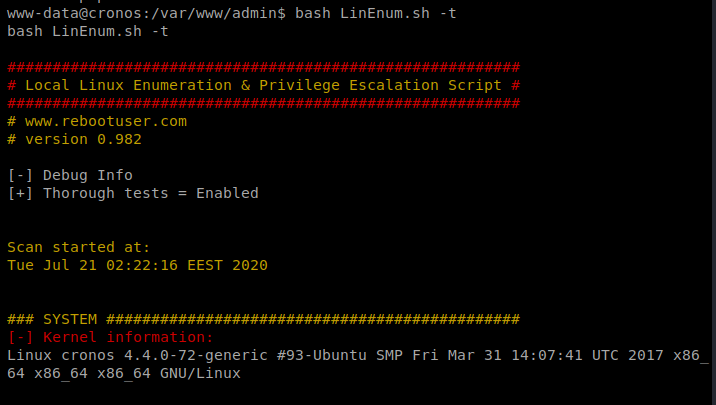Click the '### SYSTEM' section header
This screenshot has height=405, width=716.
click(x=52, y=319)
